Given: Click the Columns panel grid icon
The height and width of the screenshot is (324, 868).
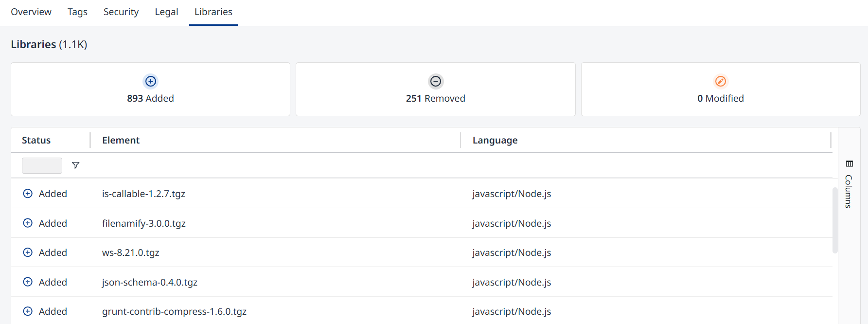Looking at the screenshot, I should tap(850, 163).
